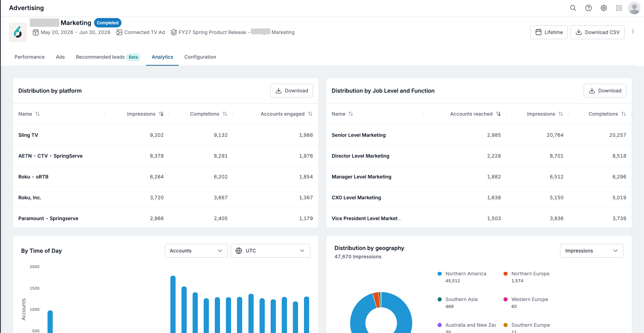Download the Distribution by platform table
Viewport: 644px width, 333px height.
click(291, 91)
